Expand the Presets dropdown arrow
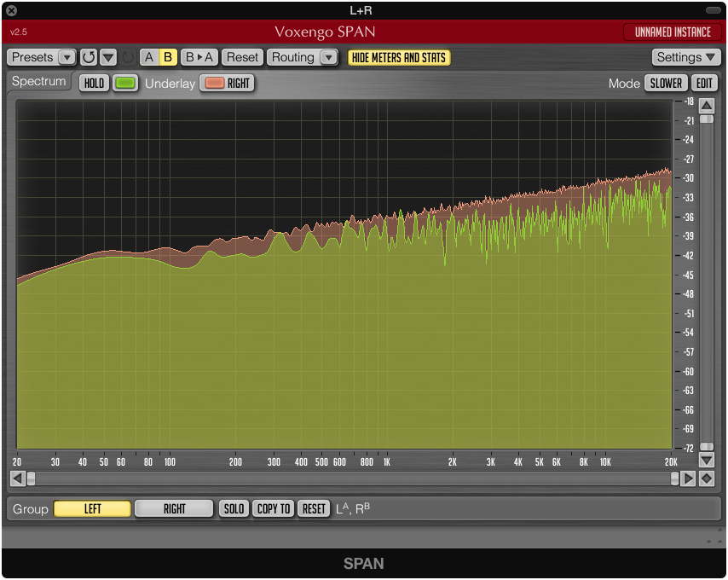Image resolution: width=728 pixels, height=580 pixels. click(x=67, y=57)
